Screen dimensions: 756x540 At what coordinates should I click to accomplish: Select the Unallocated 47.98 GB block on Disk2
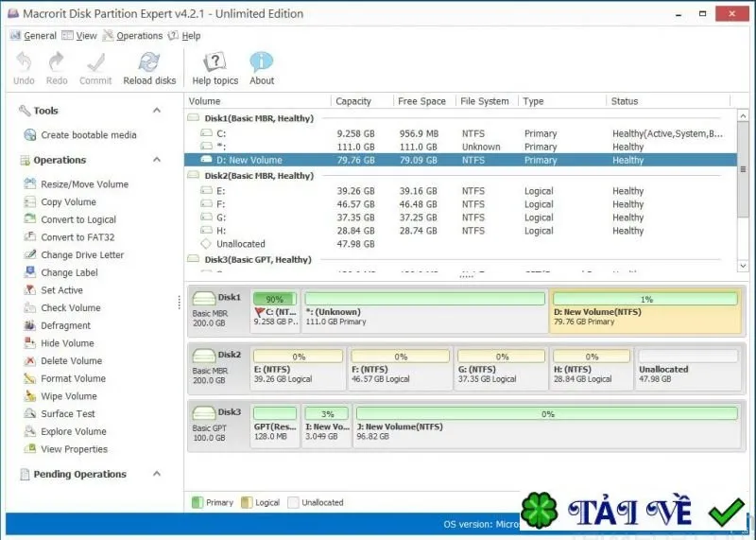click(x=688, y=369)
